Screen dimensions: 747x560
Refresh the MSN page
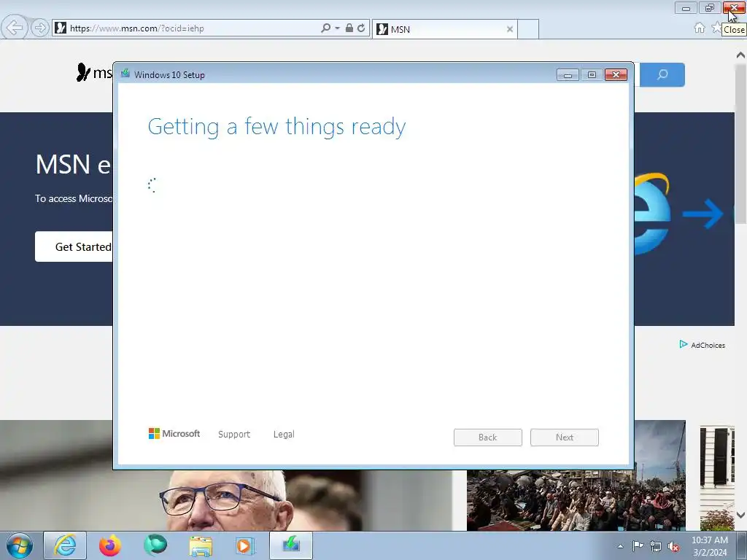(x=361, y=28)
